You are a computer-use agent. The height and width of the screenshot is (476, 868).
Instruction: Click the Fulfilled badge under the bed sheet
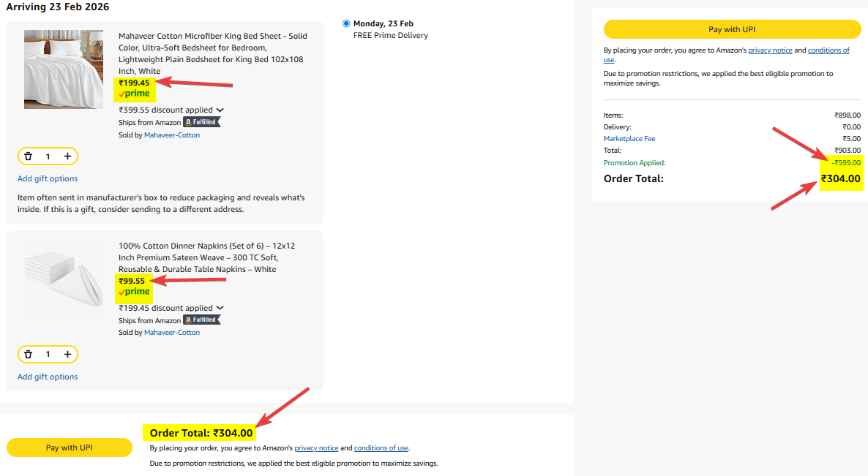tap(201, 122)
